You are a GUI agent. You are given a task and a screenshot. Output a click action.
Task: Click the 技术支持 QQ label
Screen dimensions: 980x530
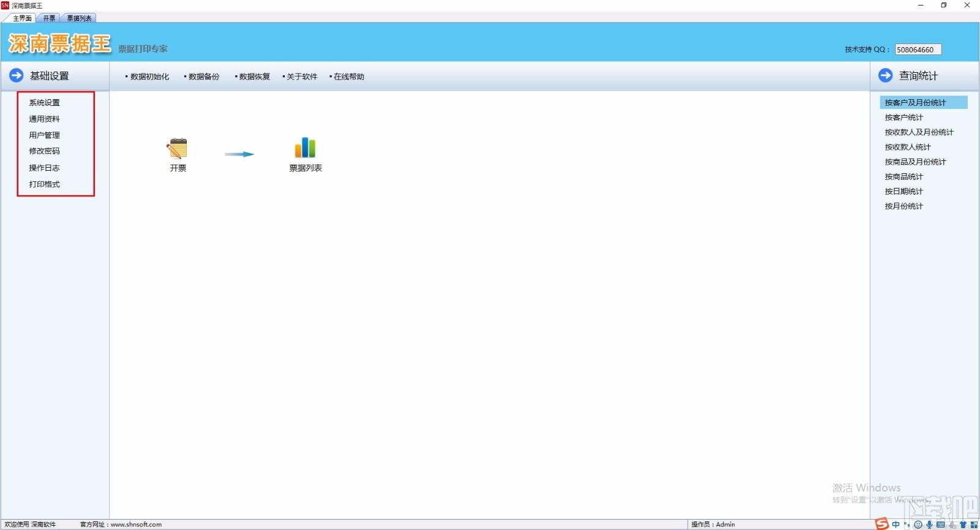[x=867, y=50]
